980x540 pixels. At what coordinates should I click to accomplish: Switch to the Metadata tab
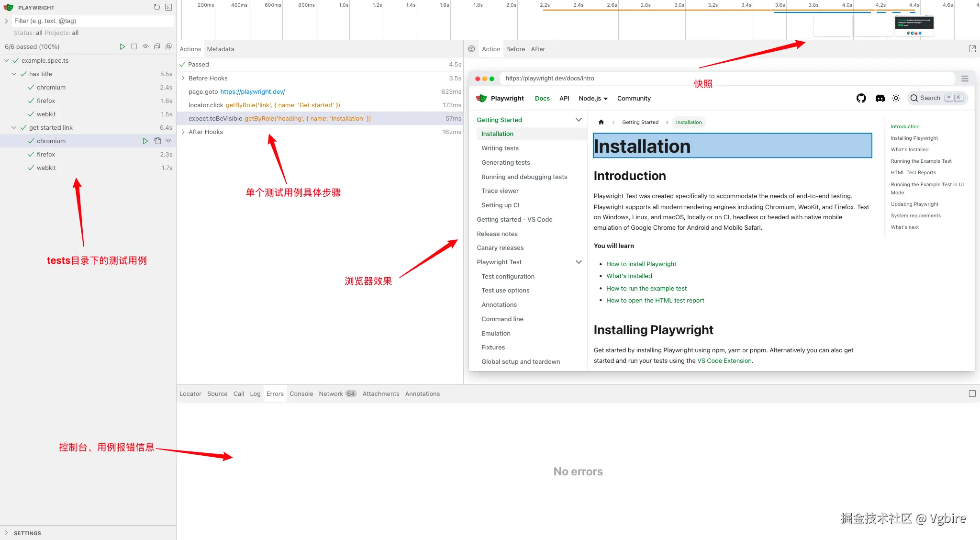pyautogui.click(x=220, y=49)
